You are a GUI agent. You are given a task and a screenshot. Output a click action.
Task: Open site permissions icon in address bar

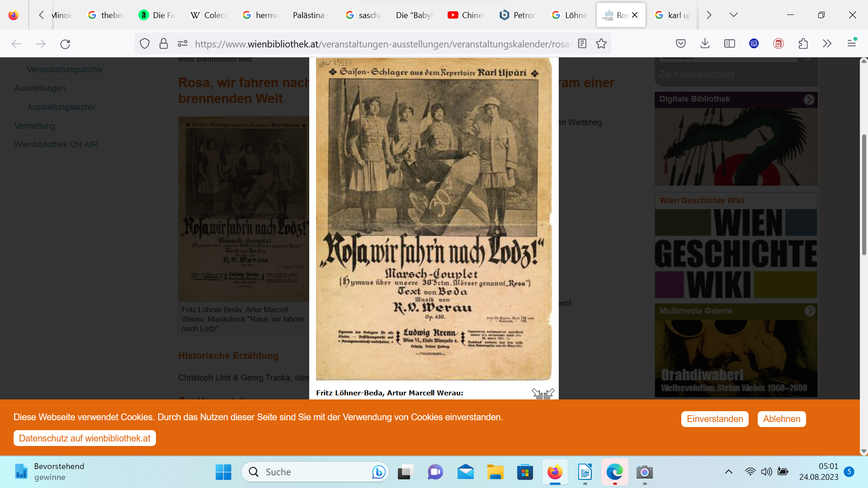[x=183, y=44]
